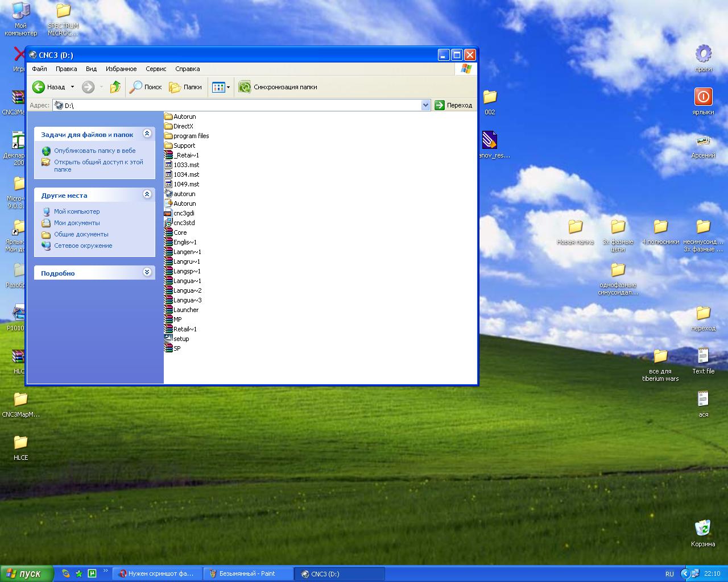Image resolution: width=728 pixels, height=582 pixels.
Task: Click the RU language indicator in tray
Action: [x=669, y=574]
